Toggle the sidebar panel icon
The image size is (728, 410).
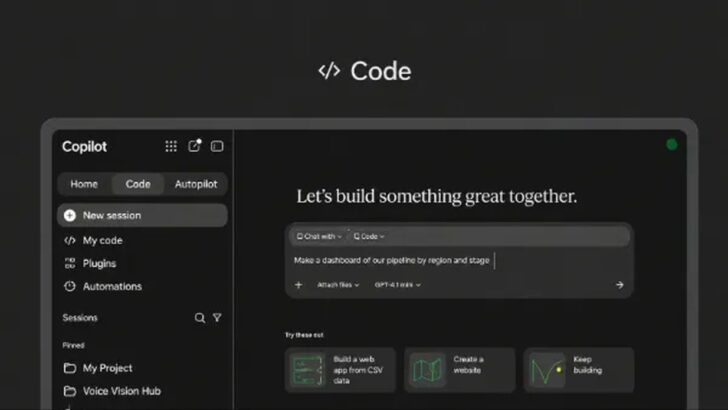217,146
